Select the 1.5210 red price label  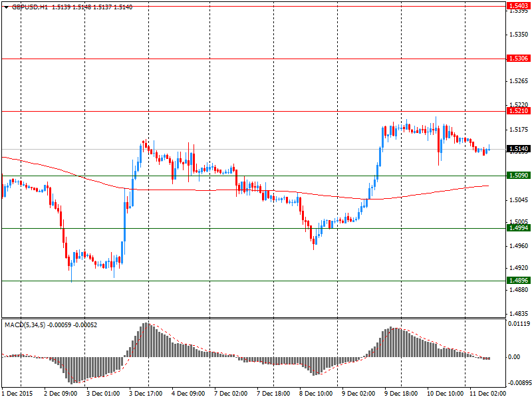point(518,111)
